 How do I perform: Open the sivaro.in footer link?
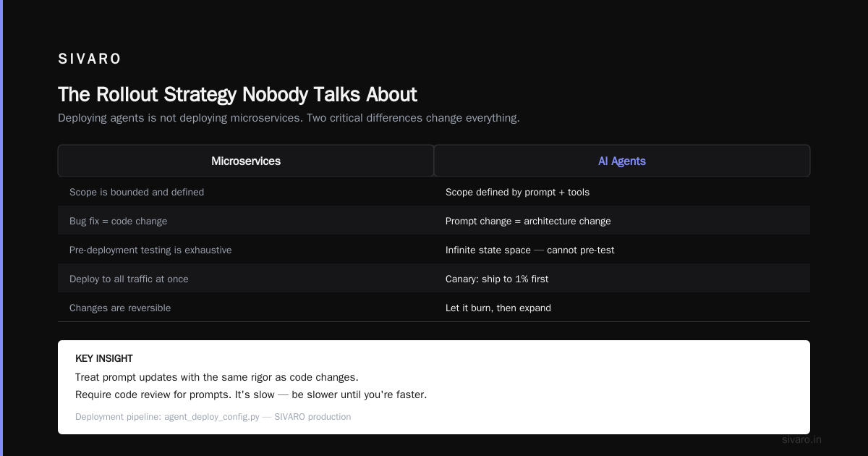point(801,439)
